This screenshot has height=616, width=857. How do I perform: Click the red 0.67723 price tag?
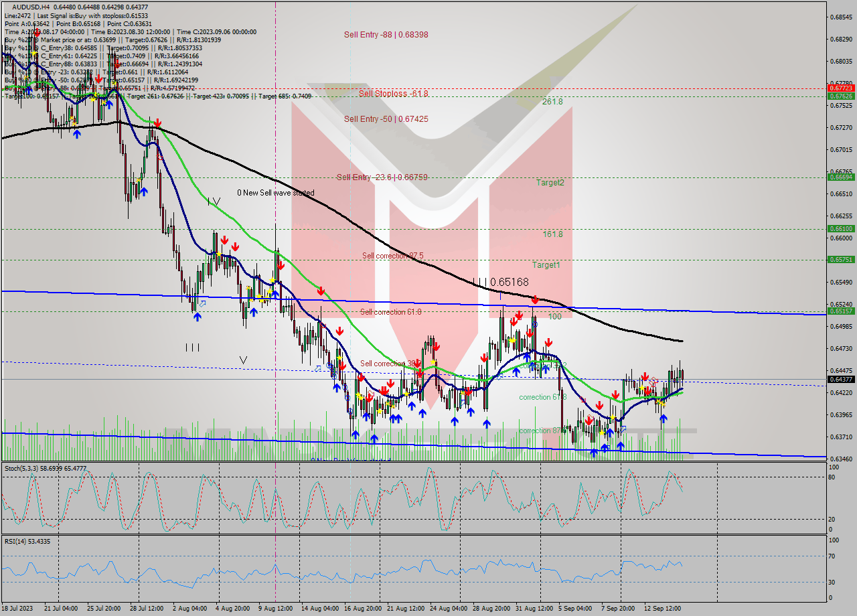[x=840, y=88]
